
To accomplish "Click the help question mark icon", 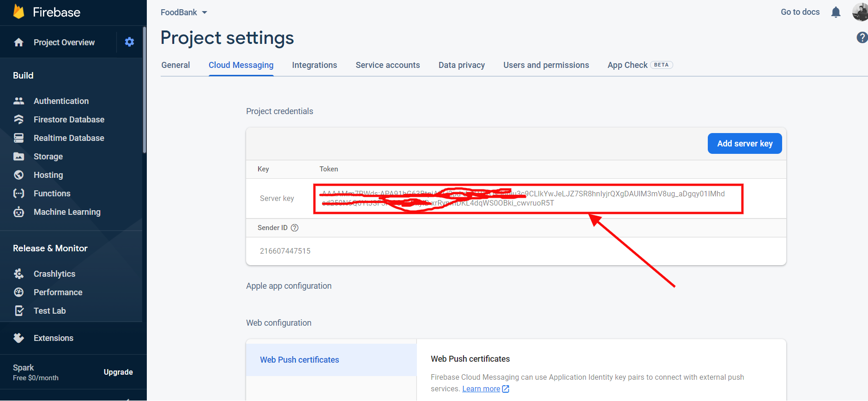I will pyautogui.click(x=862, y=37).
